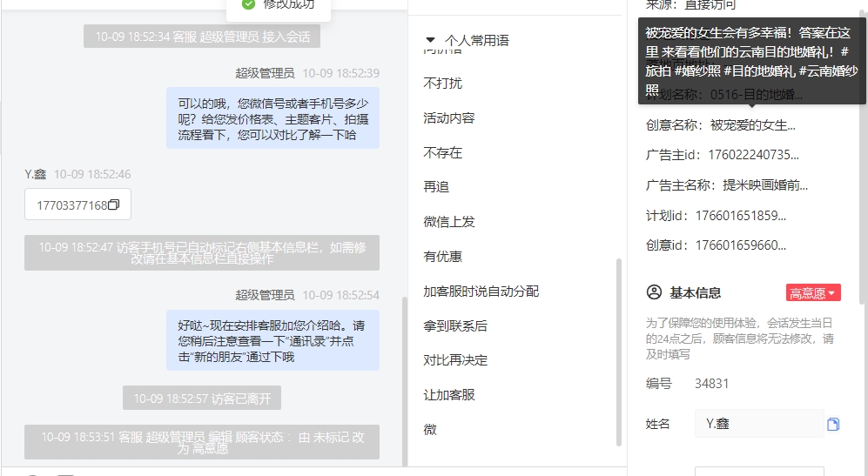This screenshot has height=476, width=868.
Task: Choose the 对比再决定 phrase
Action: pos(455,360)
